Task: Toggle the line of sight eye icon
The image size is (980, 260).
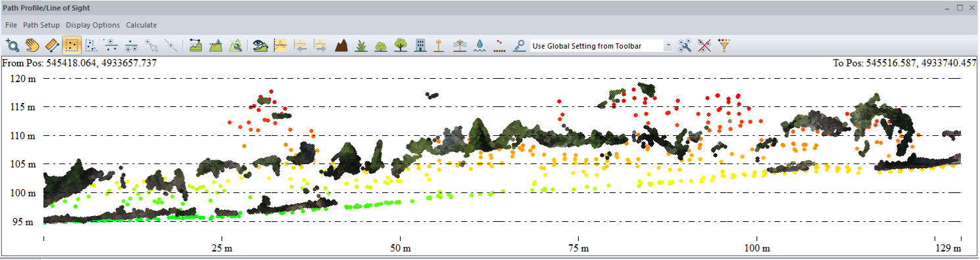Action: click(x=260, y=45)
